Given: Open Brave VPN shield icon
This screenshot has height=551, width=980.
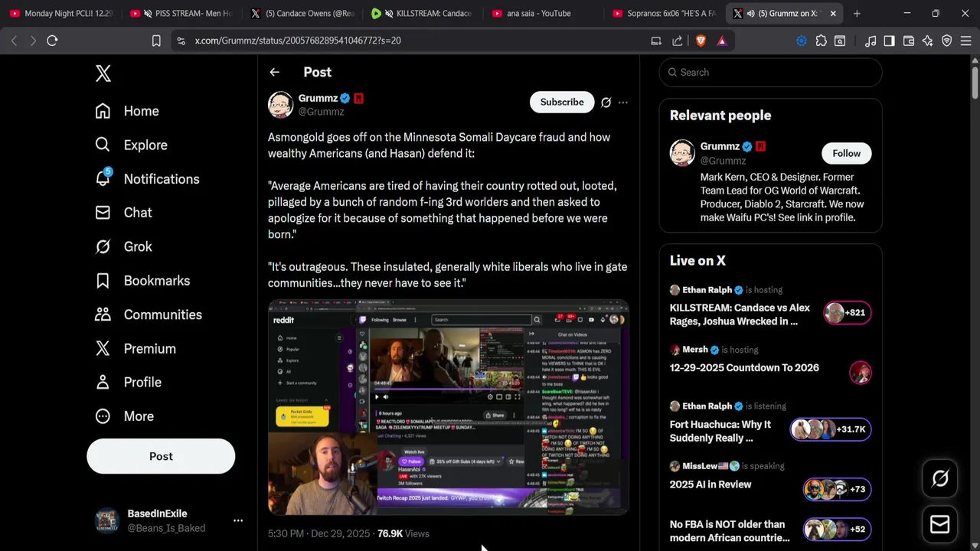Looking at the screenshot, I should 947,41.
